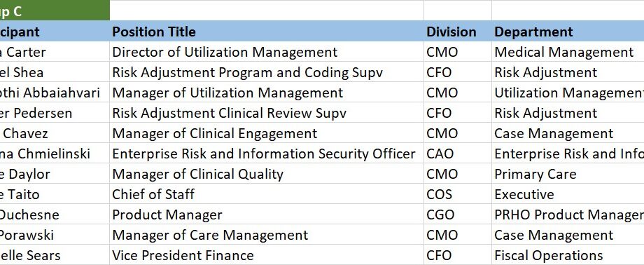This screenshot has height=265, width=644.
Task: Click Risk Adjustment Clinical Review Supv cell
Action: 267,113
